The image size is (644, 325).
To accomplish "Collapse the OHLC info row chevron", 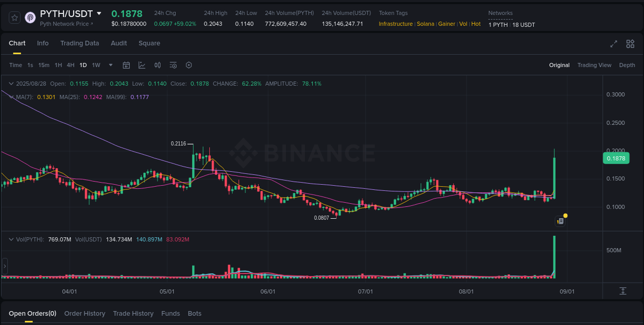I will point(10,83).
